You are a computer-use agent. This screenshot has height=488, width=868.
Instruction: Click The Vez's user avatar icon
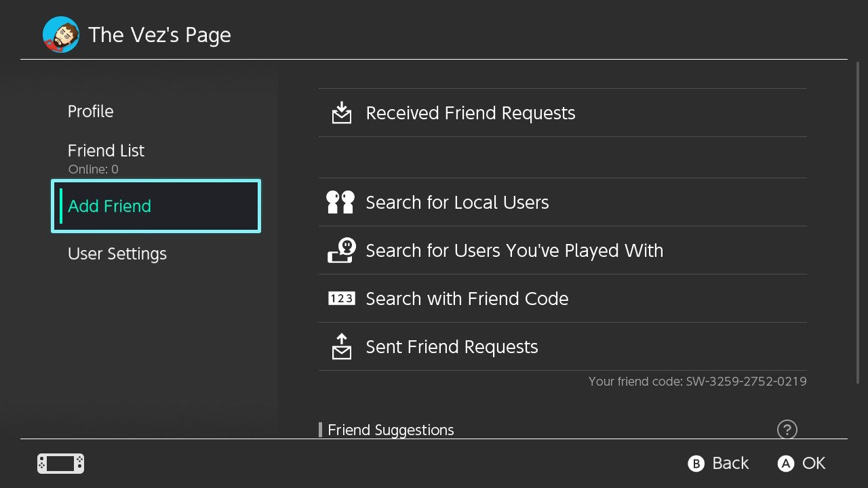coord(61,35)
